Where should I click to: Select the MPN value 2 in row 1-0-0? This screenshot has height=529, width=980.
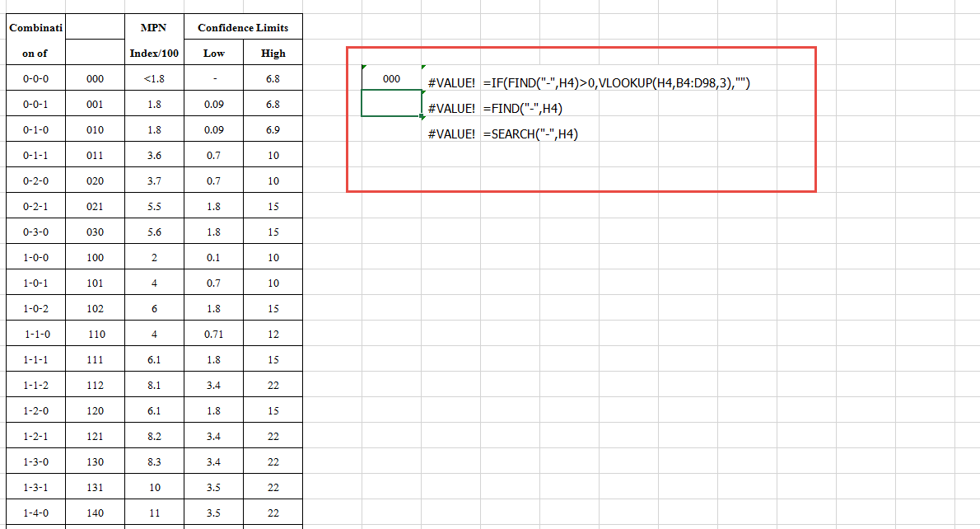point(154,258)
